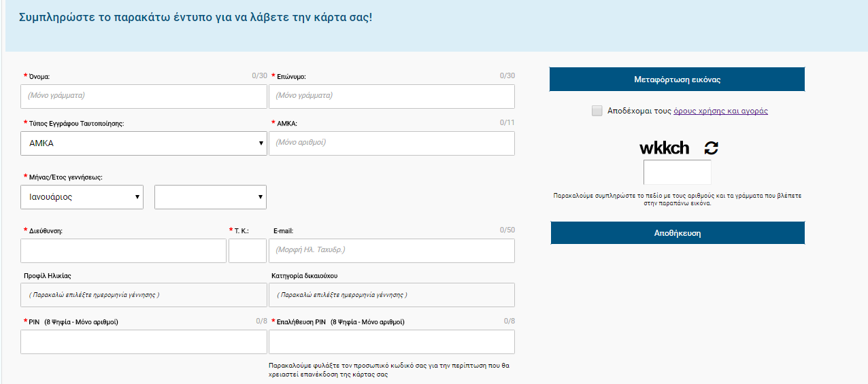Click the Διεύθυνση address field
The image size is (868, 384).
pos(123,251)
